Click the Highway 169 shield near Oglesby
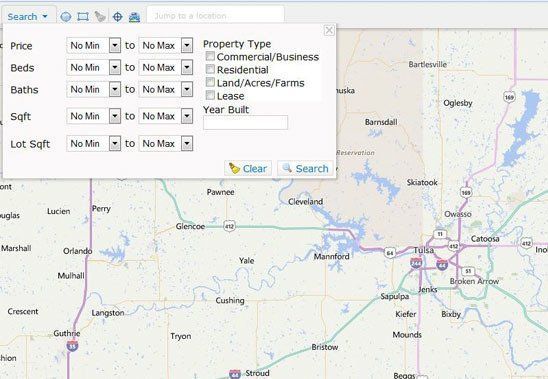 (x=510, y=97)
